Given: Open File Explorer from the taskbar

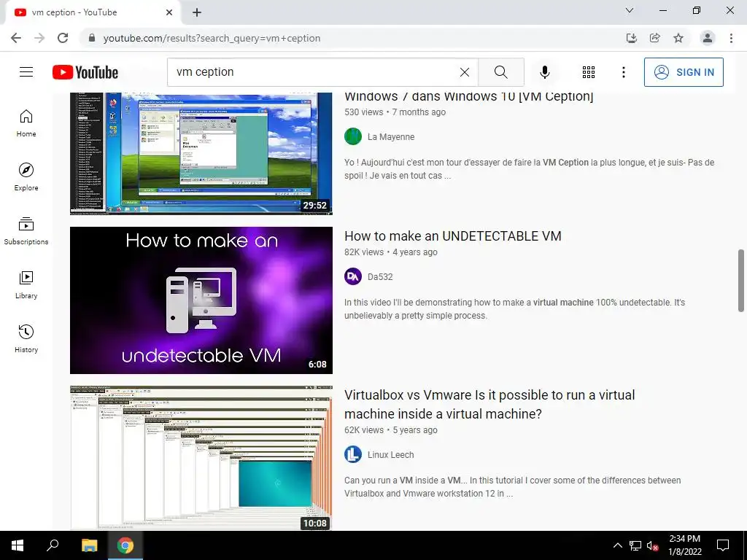Looking at the screenshot, I should tap(89, 545).
